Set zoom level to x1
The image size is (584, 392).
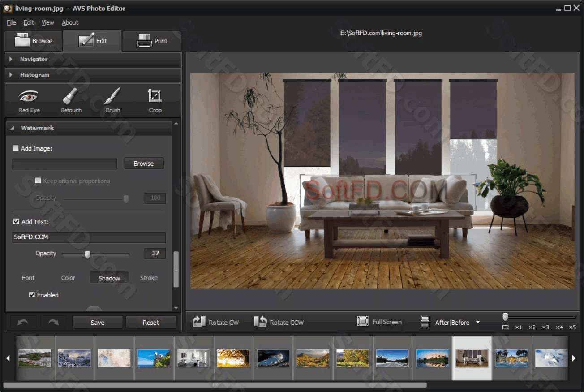click(518, 327)
